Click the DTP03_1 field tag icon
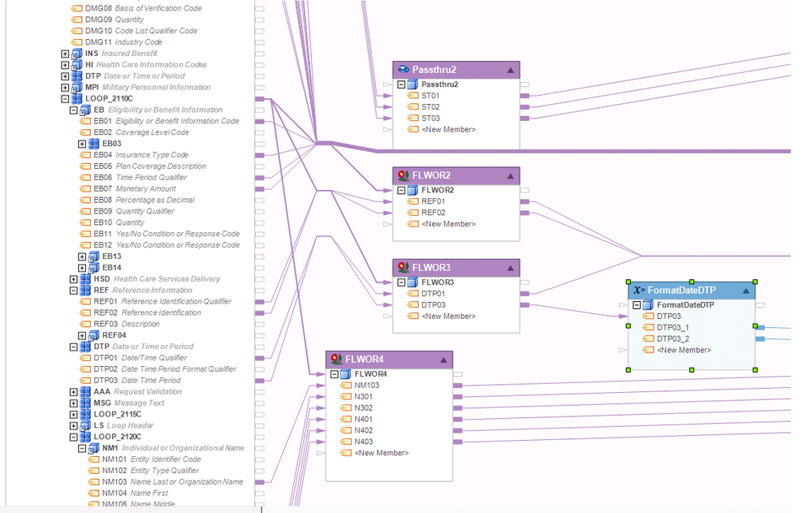Image resolution: width=812 pixels, height=513 pixels. point(648,327)
